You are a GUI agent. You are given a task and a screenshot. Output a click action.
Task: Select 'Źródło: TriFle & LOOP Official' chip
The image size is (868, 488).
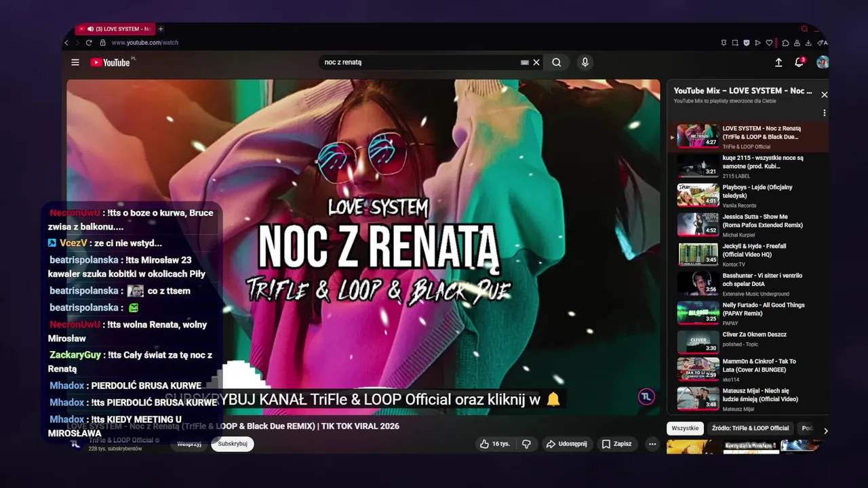[x=751, y=428]
